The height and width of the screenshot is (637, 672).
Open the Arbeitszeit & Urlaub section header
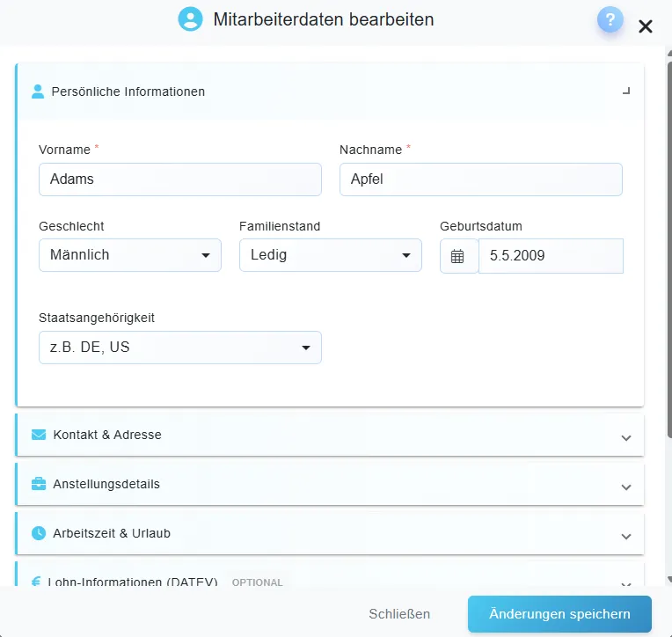point(330,533)
